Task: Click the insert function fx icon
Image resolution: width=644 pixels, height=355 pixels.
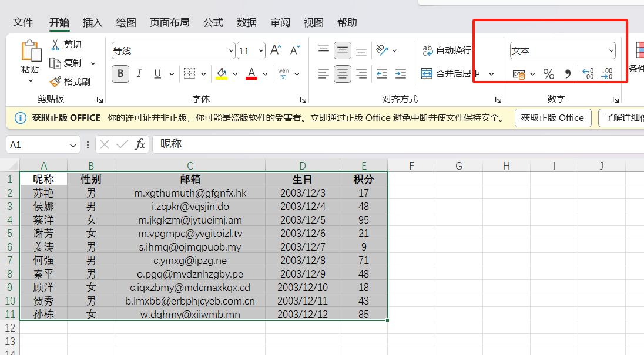Action: (x=140, y=144)
